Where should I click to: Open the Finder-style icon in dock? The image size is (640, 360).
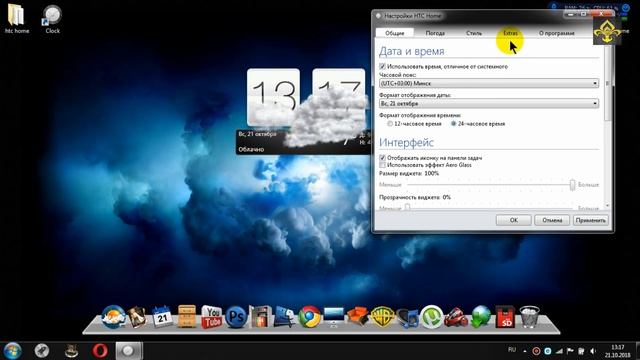(284, 317)
